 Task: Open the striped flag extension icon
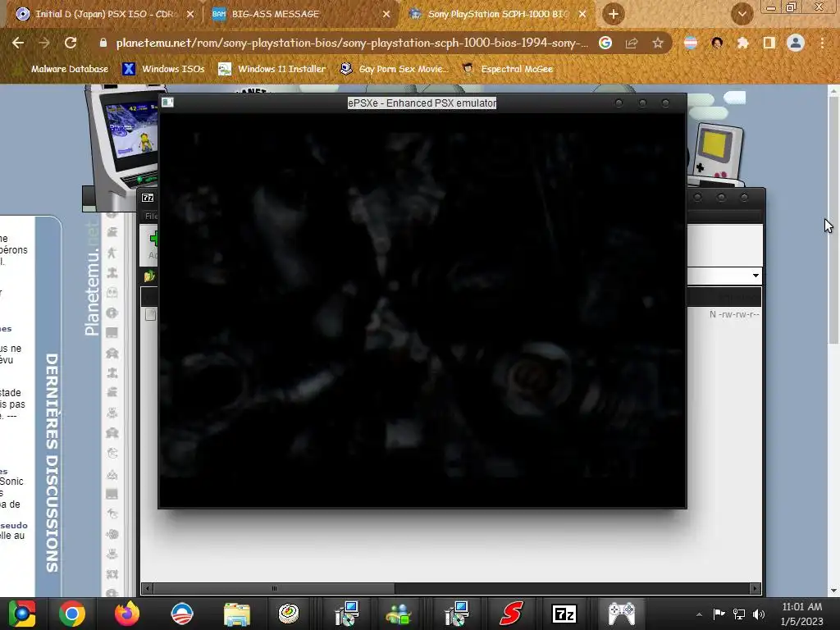(x=691, y=43)
